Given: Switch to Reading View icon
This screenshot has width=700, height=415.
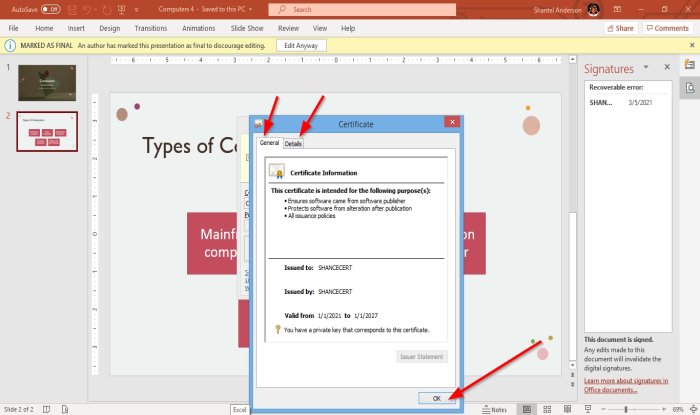Looking at the screenshot, I should (567, 409).
